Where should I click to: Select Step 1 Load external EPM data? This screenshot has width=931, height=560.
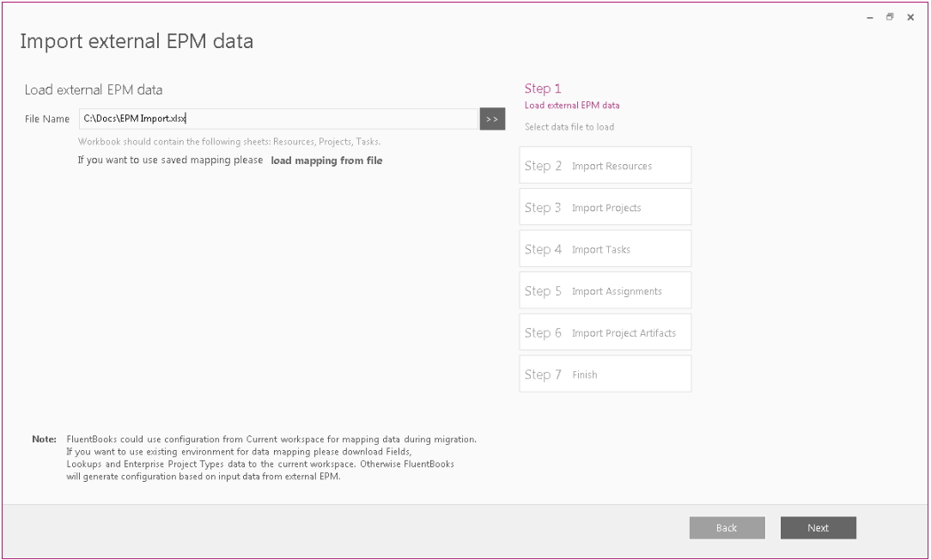572,97
